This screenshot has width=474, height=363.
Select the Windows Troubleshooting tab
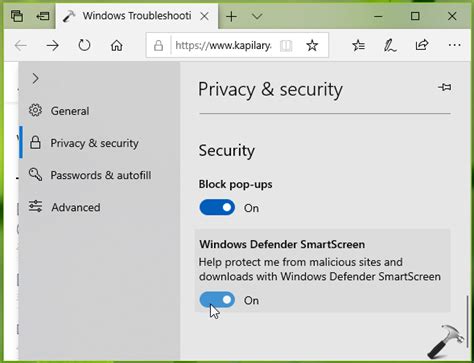click(x=136, y=16)
